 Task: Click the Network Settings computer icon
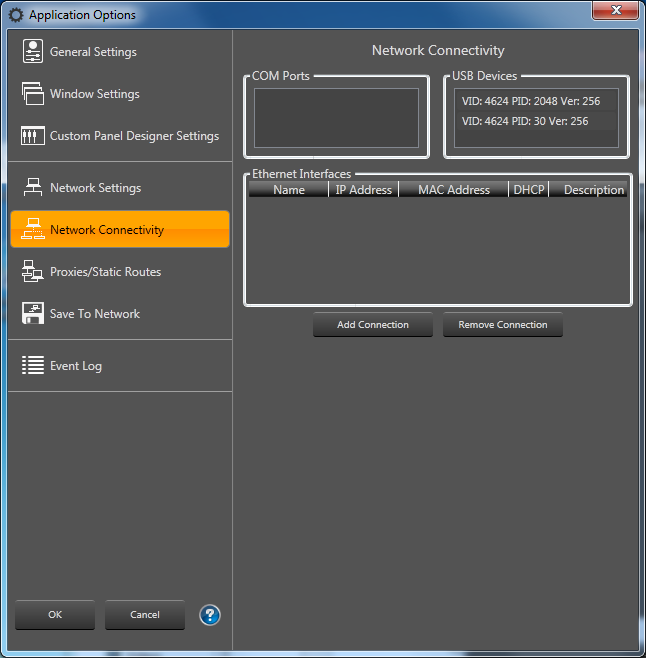33,187
